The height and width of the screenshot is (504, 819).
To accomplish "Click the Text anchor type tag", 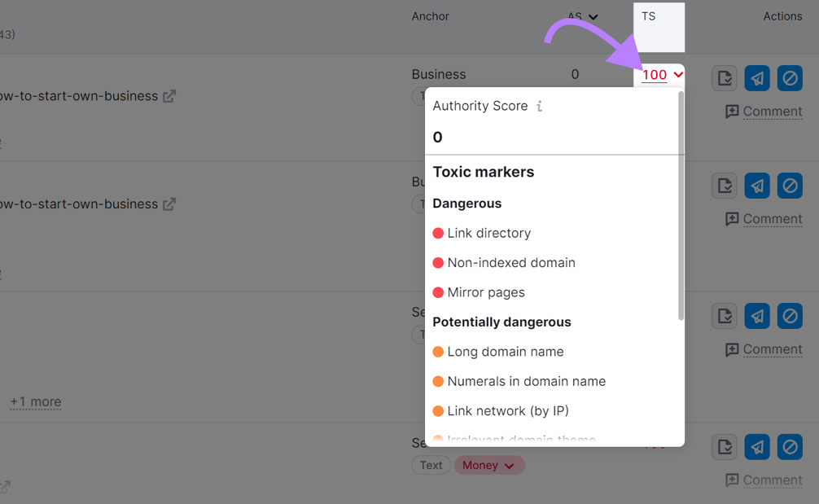I will (431, 465).
